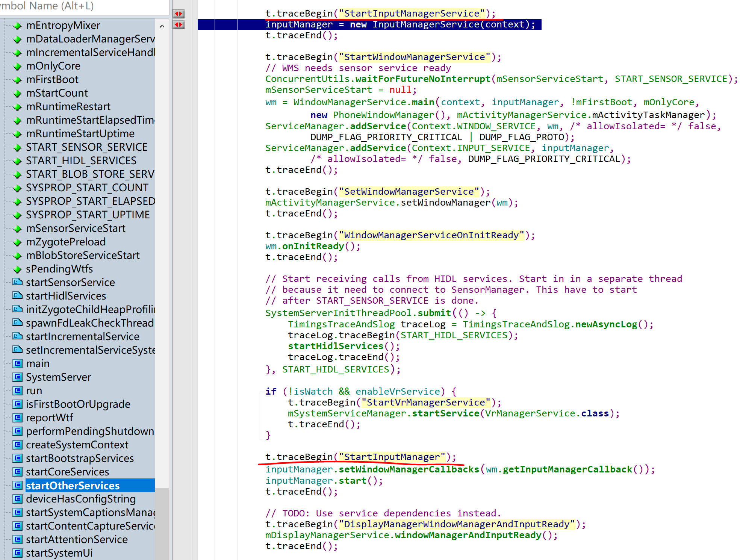The height and width of the screenshot is (560, 743).
Task: Click green icon next to sPendingWtfs
Action: point(17,269)
